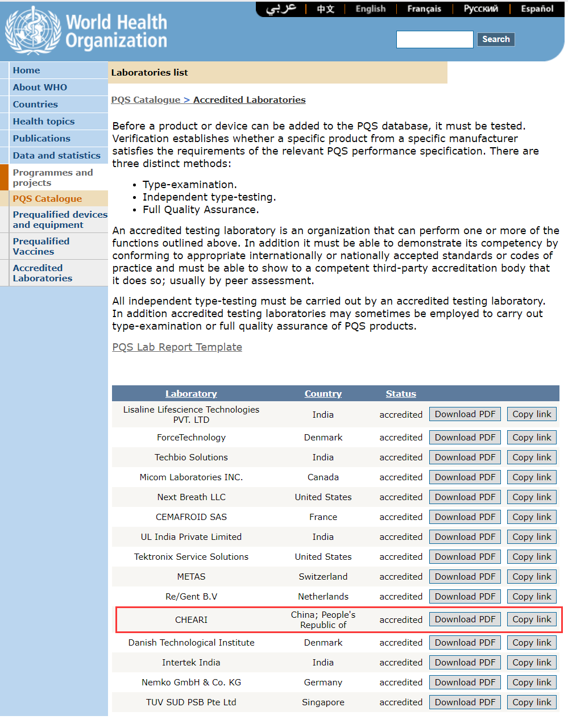Download PDF for Techbio Solutions
This screenshot has width=568, height=728.
click(x=465, y=457)
